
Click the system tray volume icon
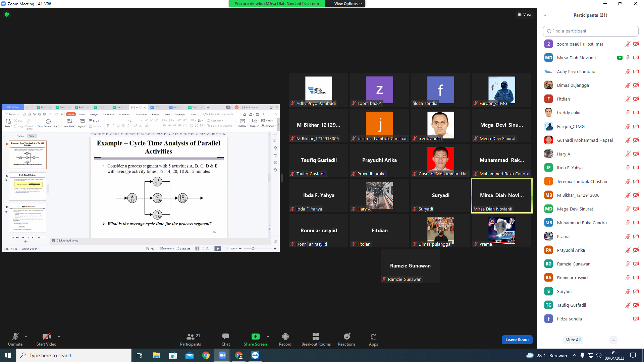point(599,355)
